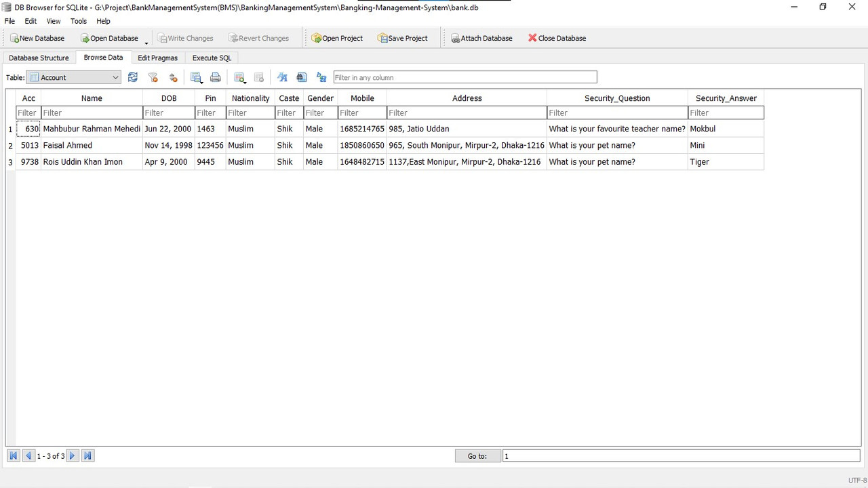Screen dimensions: 868x488
Task: Select the Browse Data tab
Action: [x=103, y=58]
